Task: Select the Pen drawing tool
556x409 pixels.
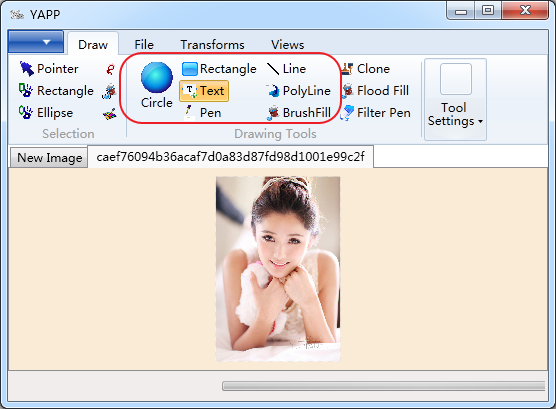Action: click(x=202, y=113)
